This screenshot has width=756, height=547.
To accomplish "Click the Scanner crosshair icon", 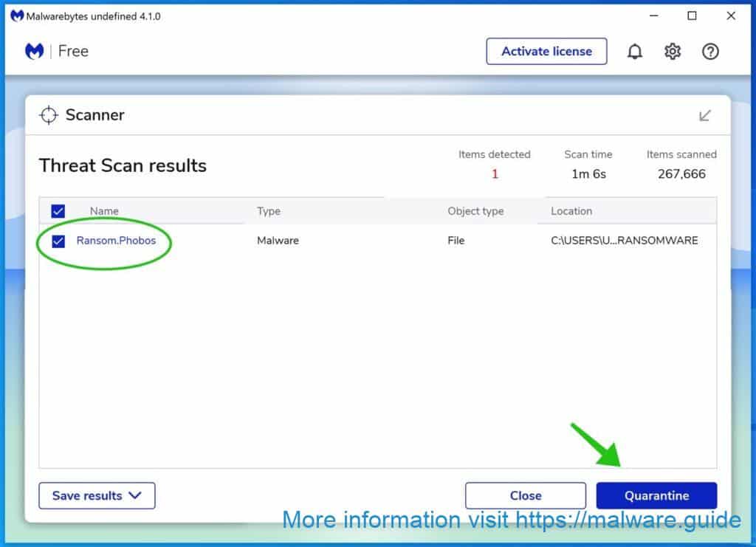I will [49, 115].
